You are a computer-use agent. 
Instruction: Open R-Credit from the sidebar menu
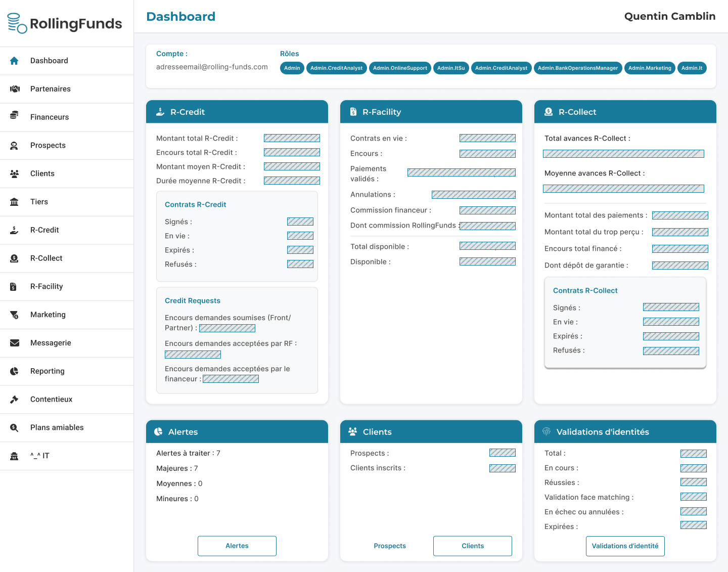67,230
